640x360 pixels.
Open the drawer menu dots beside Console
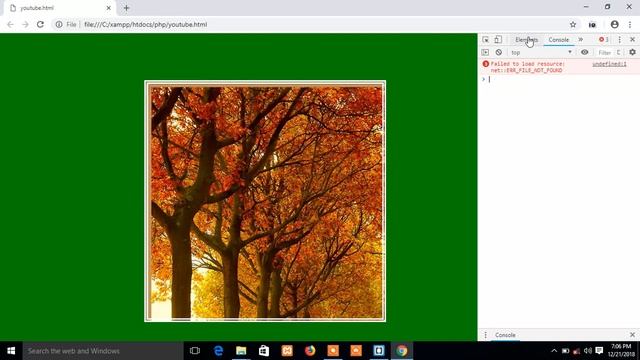click(485, 335)
